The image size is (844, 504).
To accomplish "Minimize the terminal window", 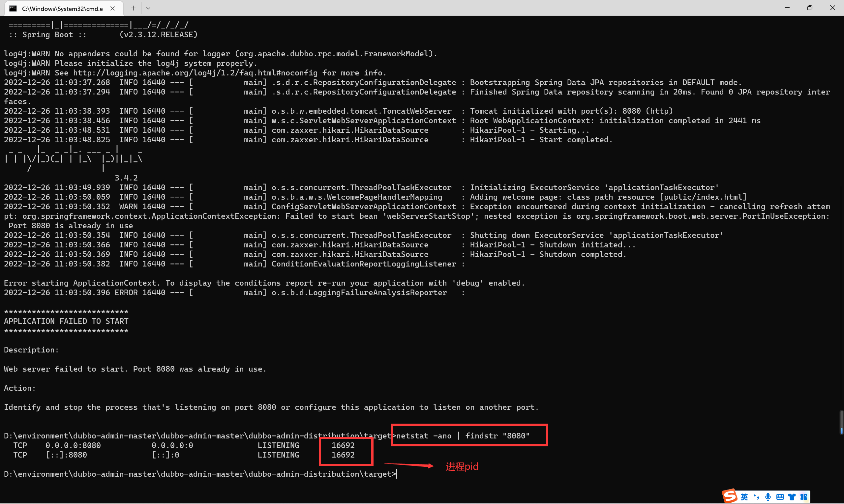I will pos(787,8).
